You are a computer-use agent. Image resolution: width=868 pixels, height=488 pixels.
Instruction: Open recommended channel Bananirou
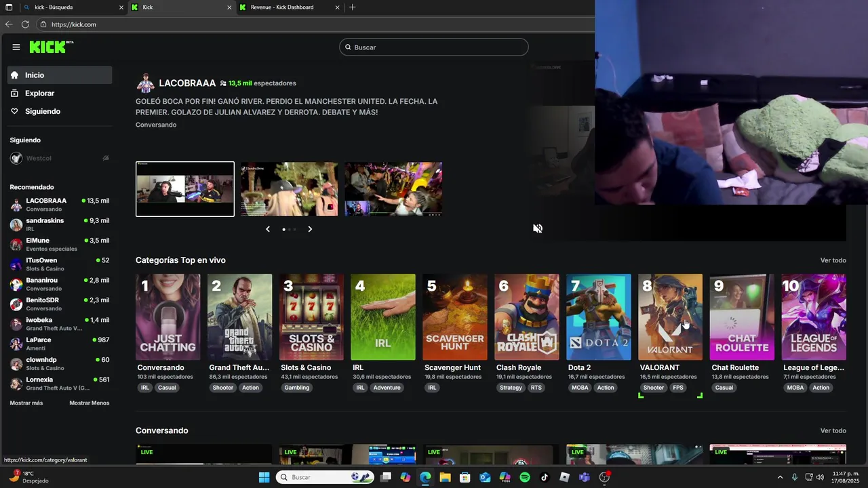pyautogui.click(x=60, y=284)
